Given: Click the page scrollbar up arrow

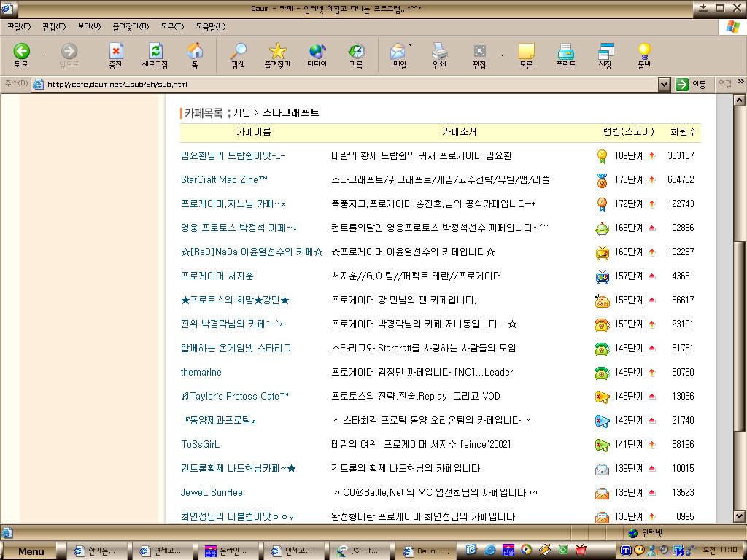Looking at the screenshot, I should [739, 101].
